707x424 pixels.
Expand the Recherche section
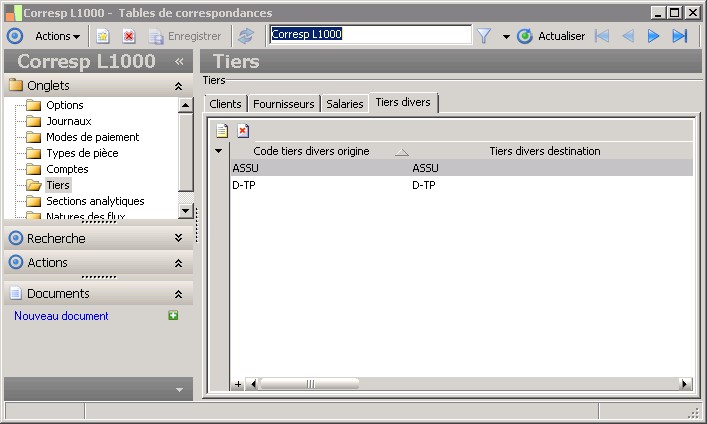click(179, 238)
